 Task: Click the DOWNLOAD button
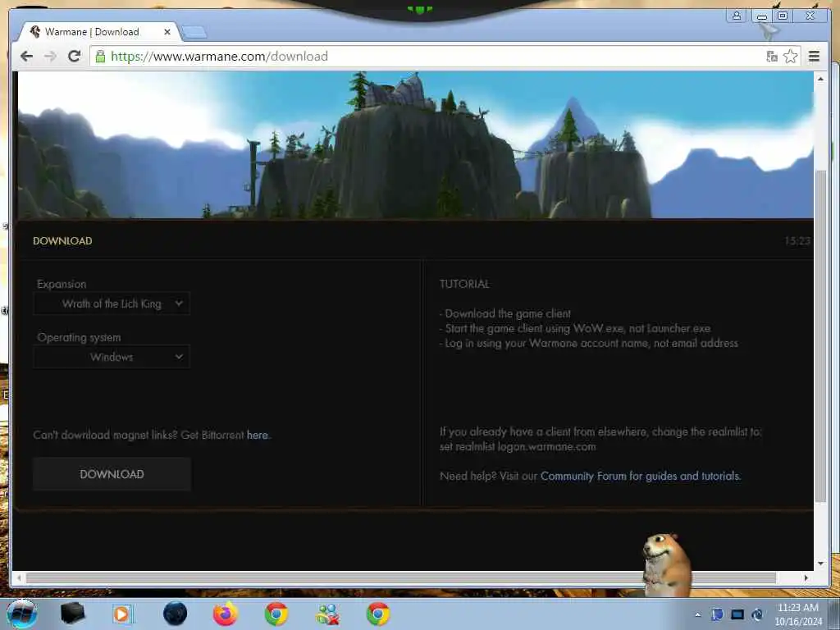pyautogui.click(x=112, y=474)
